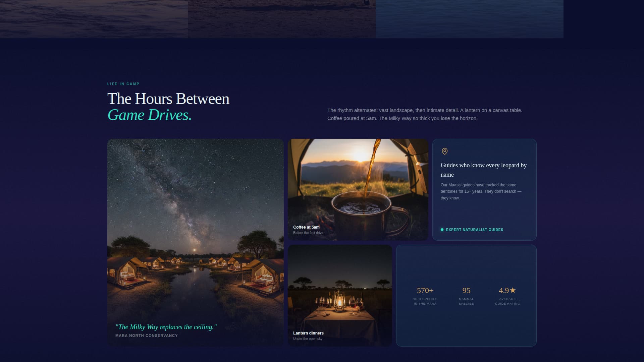This screenshot has width=644, height=362.
Task: Click the Guides who know every leopard title
Action: point(484,170)
